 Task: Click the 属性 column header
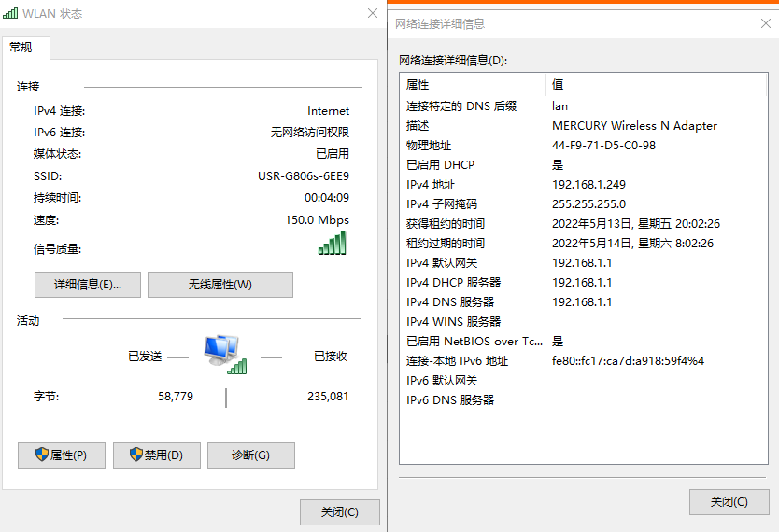click(473, 85)
